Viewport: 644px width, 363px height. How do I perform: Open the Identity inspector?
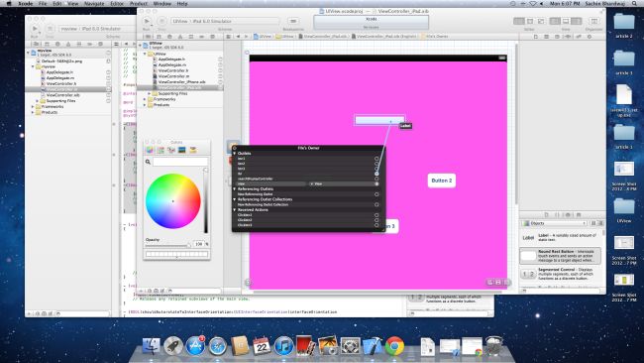[557, 37]
